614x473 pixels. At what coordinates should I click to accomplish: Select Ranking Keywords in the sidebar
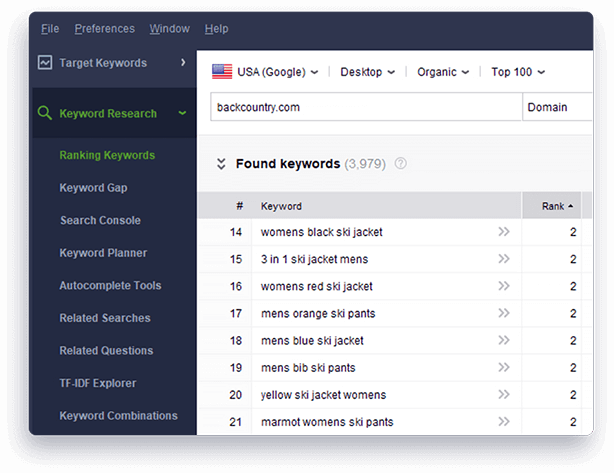pos(107,155)
